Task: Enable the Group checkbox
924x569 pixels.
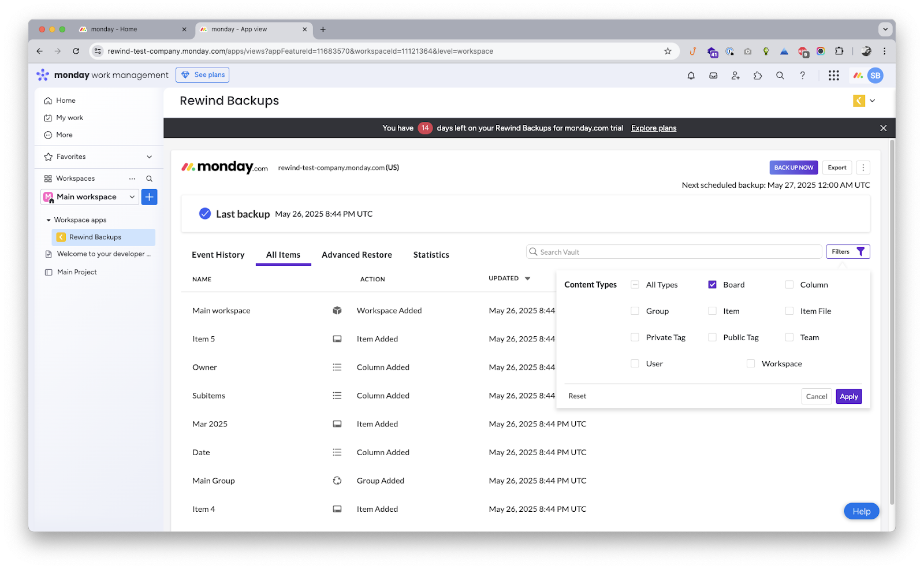Action: click(x=635, y=311)
